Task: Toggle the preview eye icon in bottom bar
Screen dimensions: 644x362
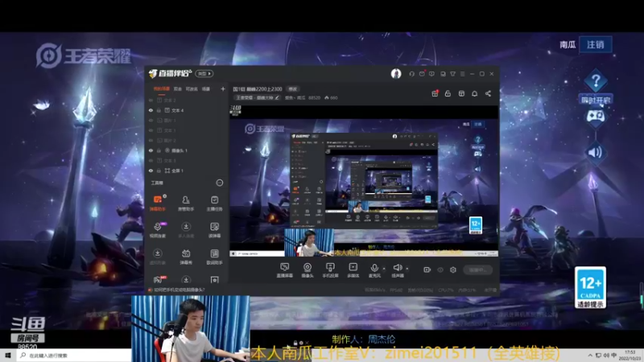Action: click(x=440, y=269)
